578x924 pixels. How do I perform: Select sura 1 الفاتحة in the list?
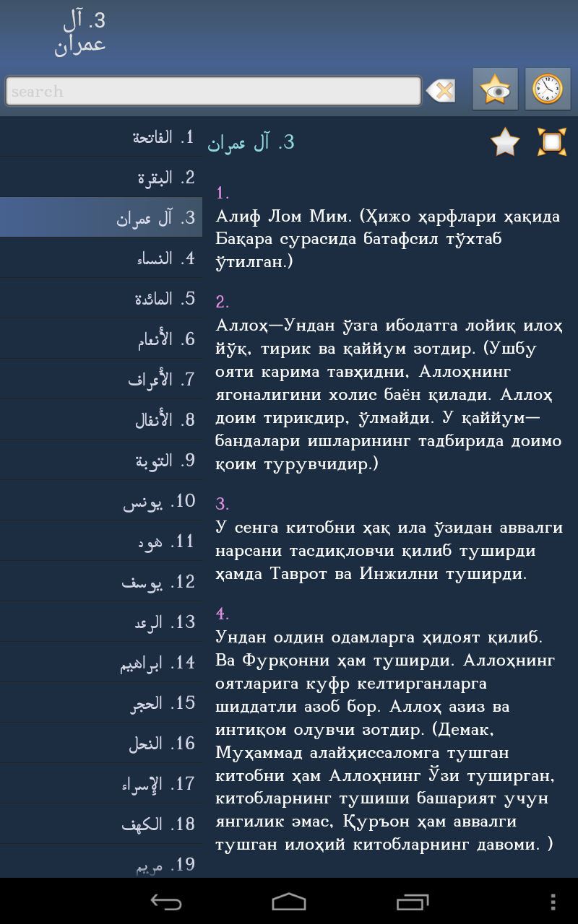(x=101, y=137)
